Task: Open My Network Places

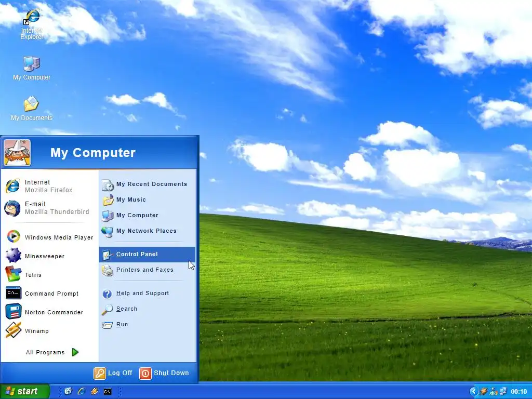Action: [x=148, y=231]
